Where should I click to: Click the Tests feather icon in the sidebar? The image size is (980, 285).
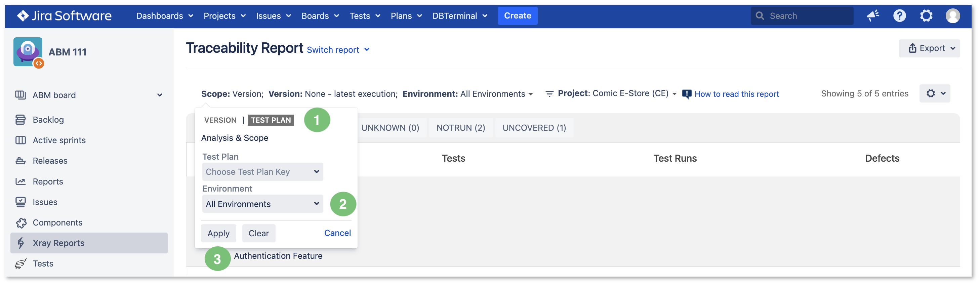tap(21, 263)
